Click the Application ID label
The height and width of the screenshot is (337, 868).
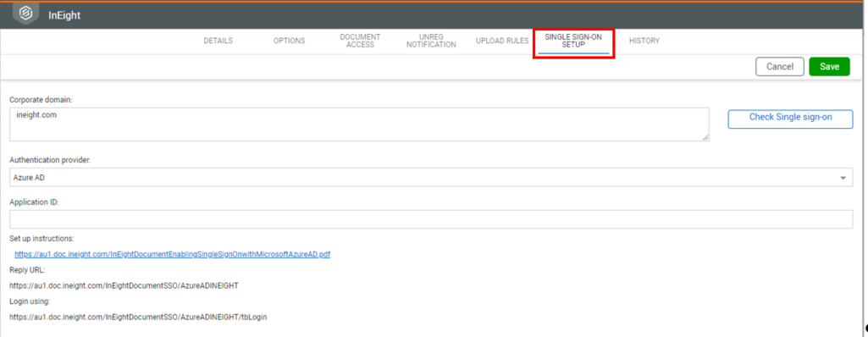(35, 202)
